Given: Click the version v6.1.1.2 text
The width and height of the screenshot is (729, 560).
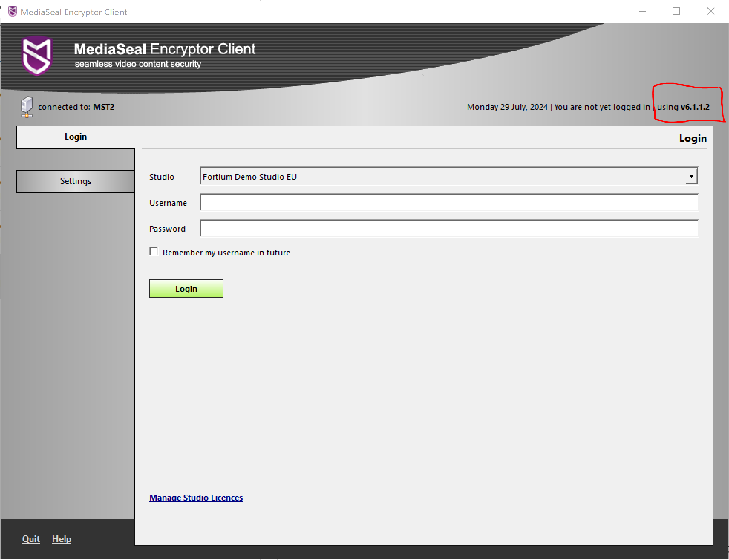Looking at the screenshot, I should point(694,107).
